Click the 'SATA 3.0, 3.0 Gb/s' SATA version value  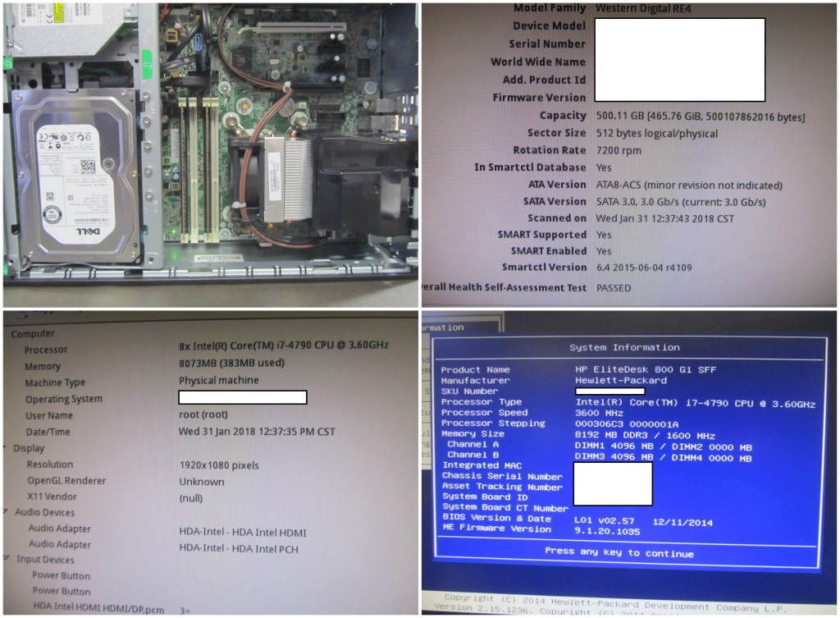click(x=680, y=202)
